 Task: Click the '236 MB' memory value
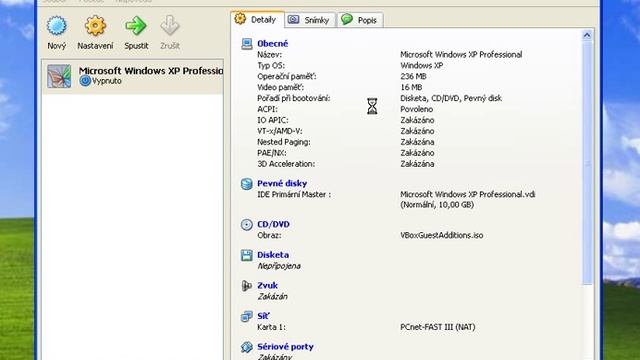(413, 76)
